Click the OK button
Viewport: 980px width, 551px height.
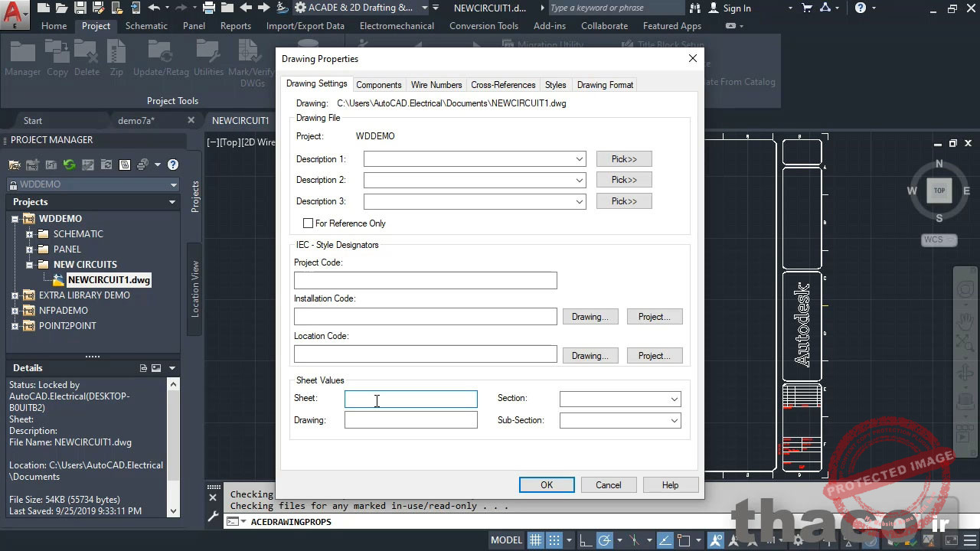click(x=546, y=485)
